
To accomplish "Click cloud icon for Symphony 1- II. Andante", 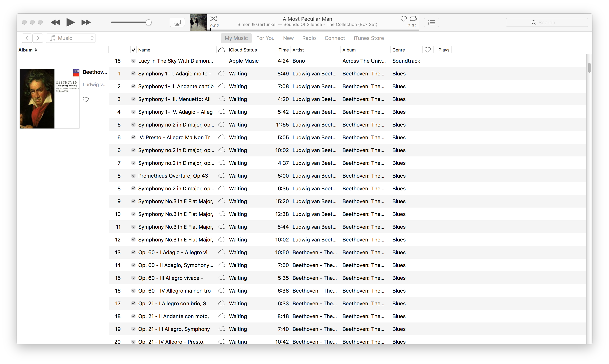I will [x=222, y=86].
